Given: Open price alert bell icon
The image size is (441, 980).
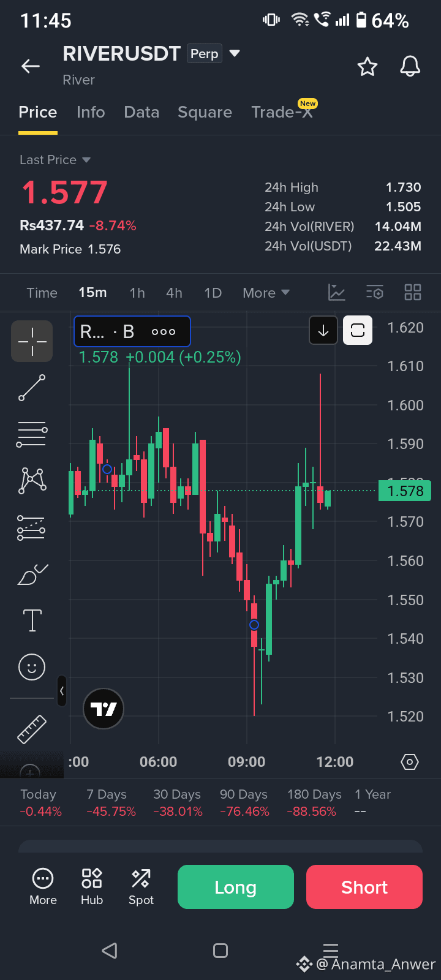Looking at the screenshot, I should click(410, 66).
